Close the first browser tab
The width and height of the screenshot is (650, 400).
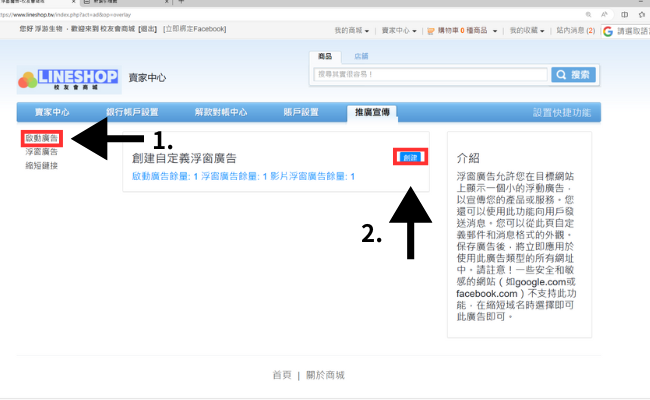[73, 2]
